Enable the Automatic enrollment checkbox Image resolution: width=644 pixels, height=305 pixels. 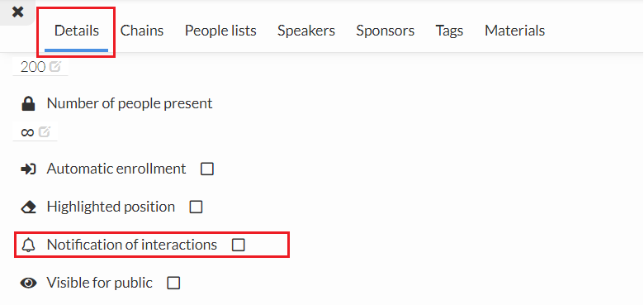(x=207, y=169)
